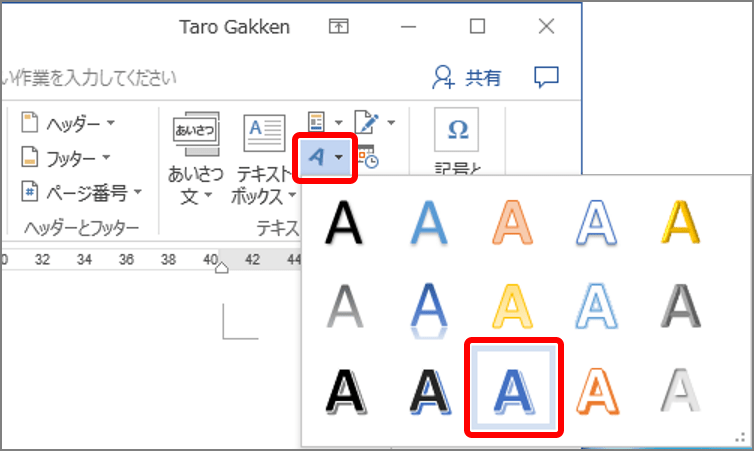754x451 pixels.
Task: Open the Symbols (記号と) omega button
Action: (457, 130)
